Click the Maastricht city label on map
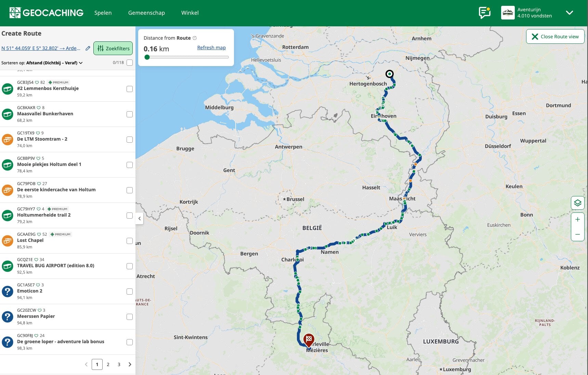Image resolution: width=588 pixels, height=375 pixels. pos(402,198)
